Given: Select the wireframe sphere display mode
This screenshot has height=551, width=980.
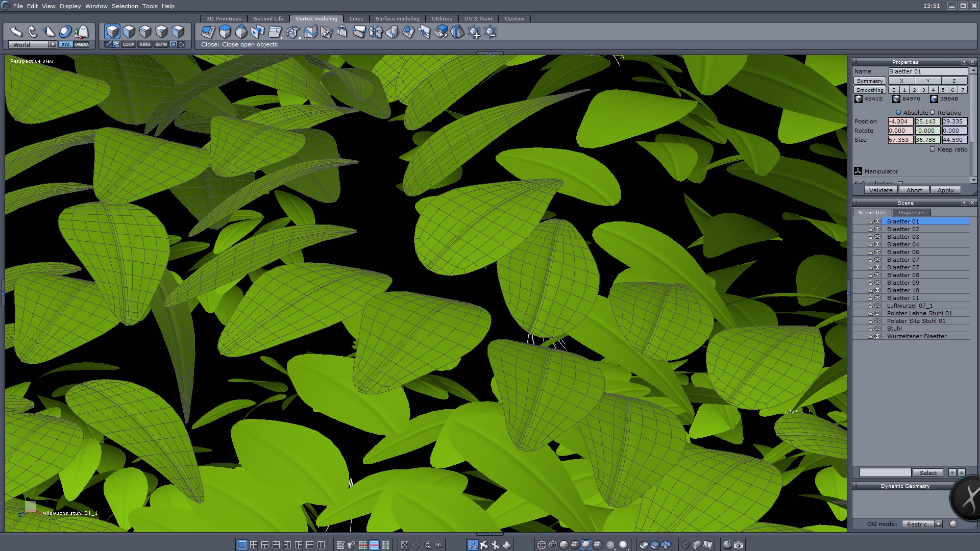Looking at the screenshot, I should [x=542, y=545].
